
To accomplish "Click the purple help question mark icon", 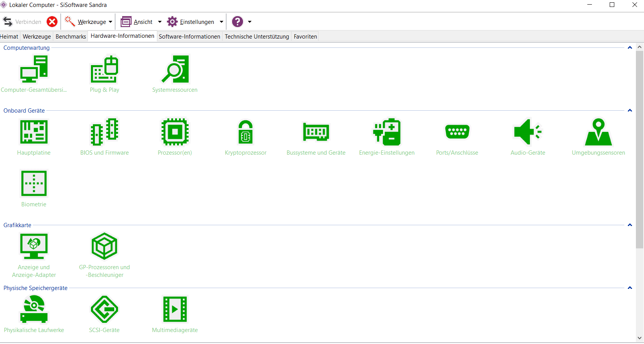I will (x=238, y=22).
